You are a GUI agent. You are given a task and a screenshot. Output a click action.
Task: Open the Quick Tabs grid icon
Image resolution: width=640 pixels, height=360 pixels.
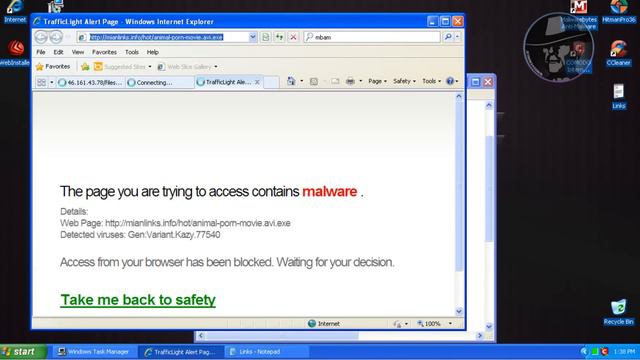point(42,82)
